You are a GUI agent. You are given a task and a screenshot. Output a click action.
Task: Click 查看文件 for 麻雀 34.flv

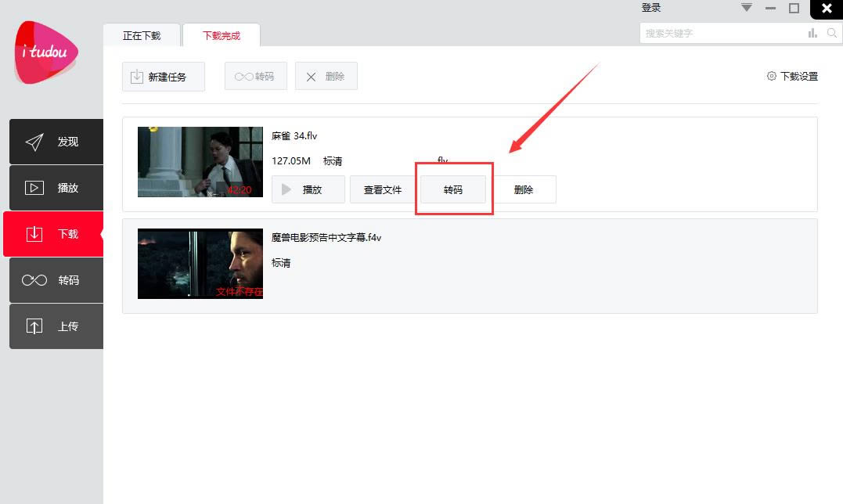tap(382, 189)
